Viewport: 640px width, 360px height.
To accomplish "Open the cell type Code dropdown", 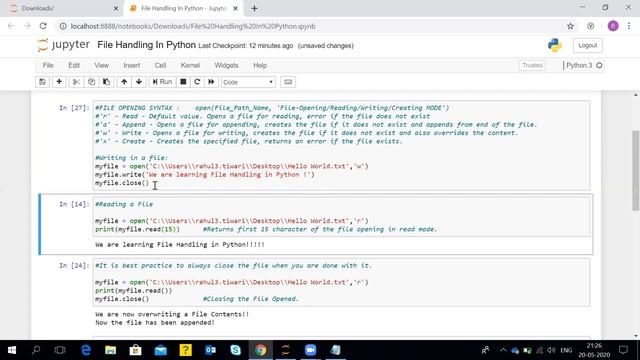I will coord(248,82).
